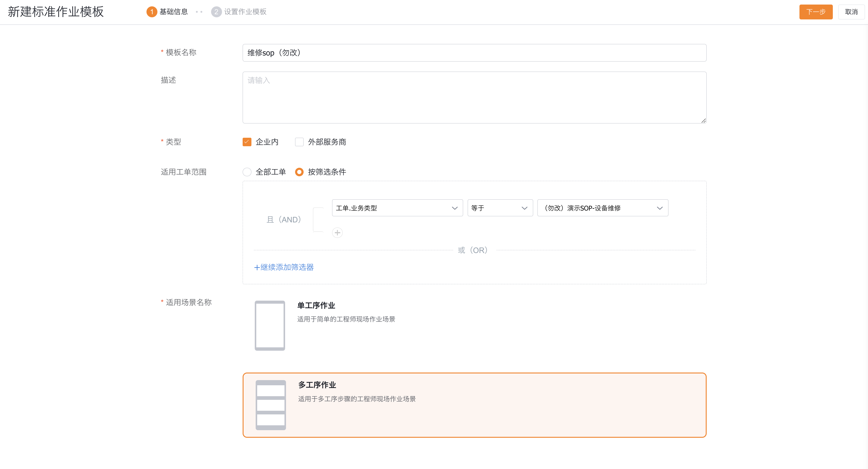Image resolution: width=868 pixels, height=469 pixels.
Task: Select the 全部工单 radio option
Action: 247,172
